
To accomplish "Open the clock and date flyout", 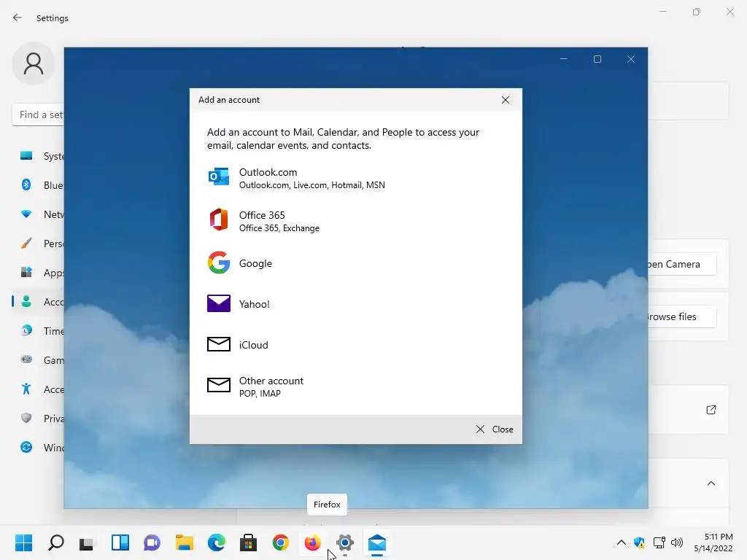I will [x=713, y=542].
